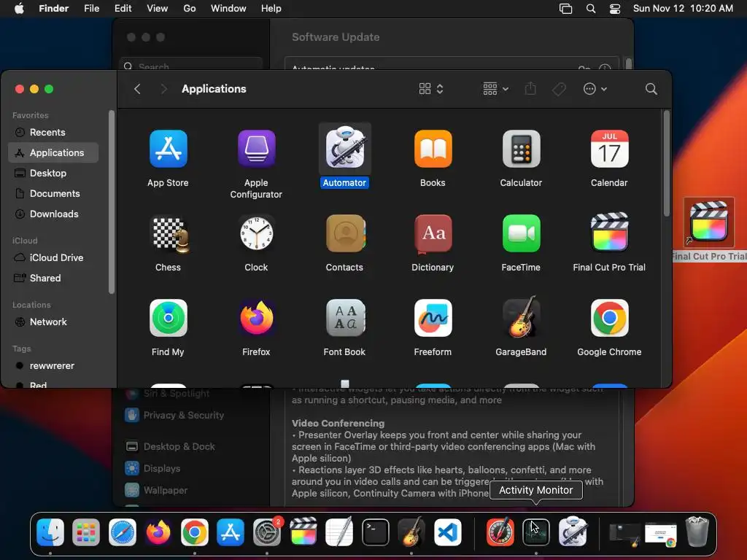The height and width of the screenshot is (560, 747).
Task: Go forward in Finder navigation
Action: [163, 89]
